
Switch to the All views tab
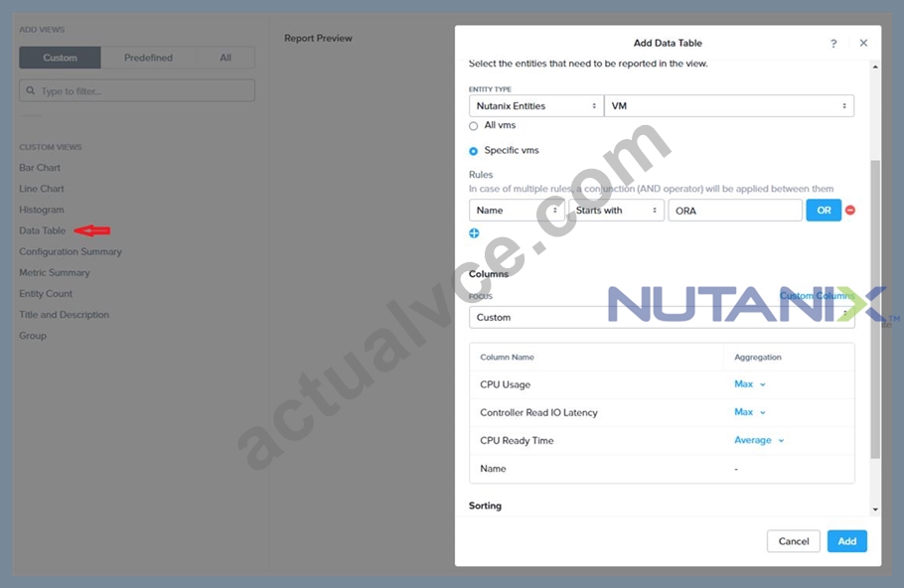(226, 58)
